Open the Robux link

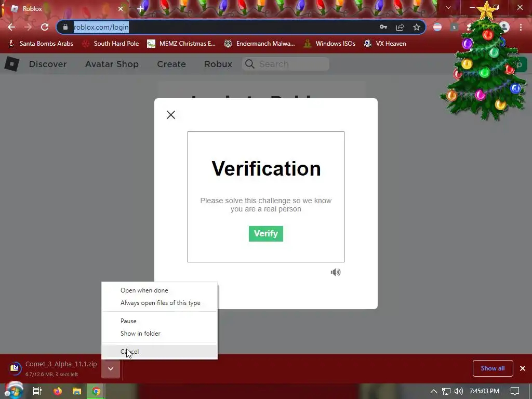tap(218, 64)
